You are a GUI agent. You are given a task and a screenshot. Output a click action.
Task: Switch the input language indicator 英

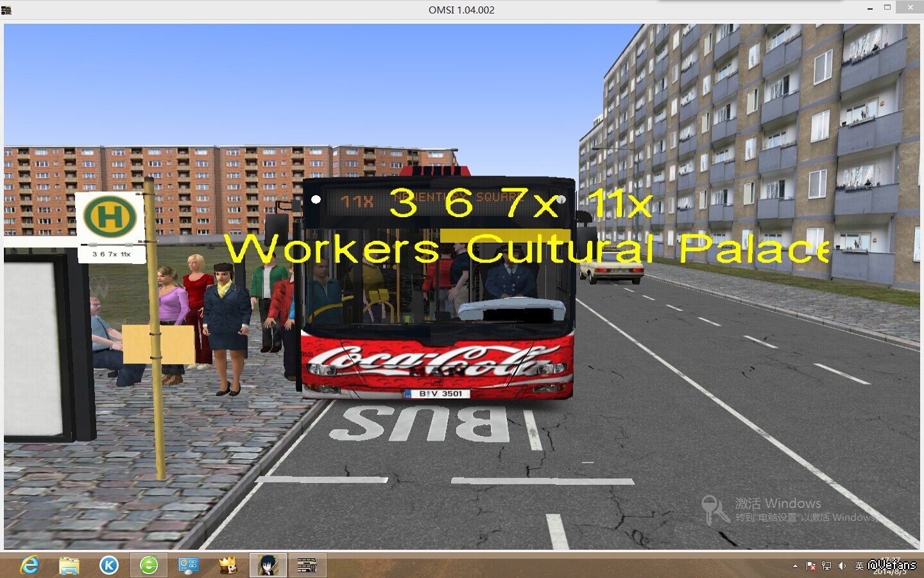tap(859, 566)
